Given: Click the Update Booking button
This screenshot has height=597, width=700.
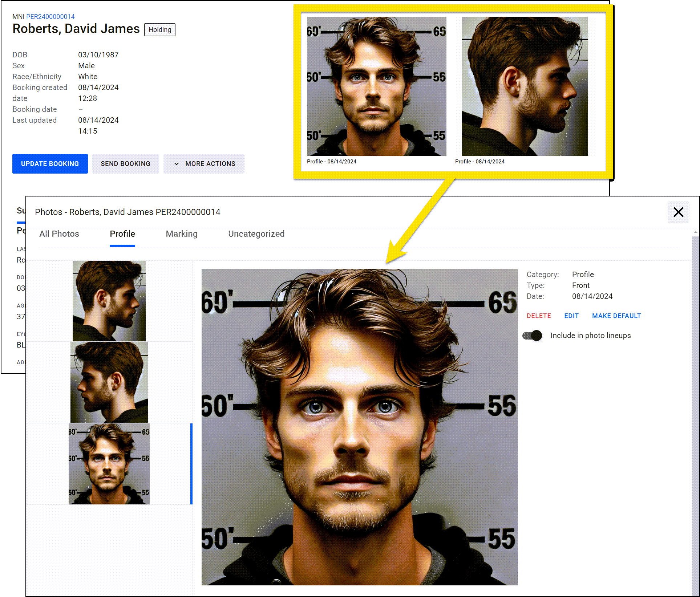Looking at the screenshot, I should click(x=50, y=164).
